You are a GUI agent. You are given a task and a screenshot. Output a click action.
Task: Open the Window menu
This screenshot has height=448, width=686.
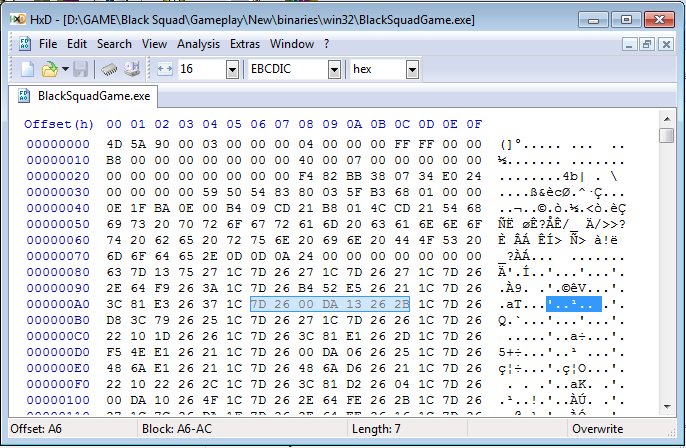click(291, 44)
